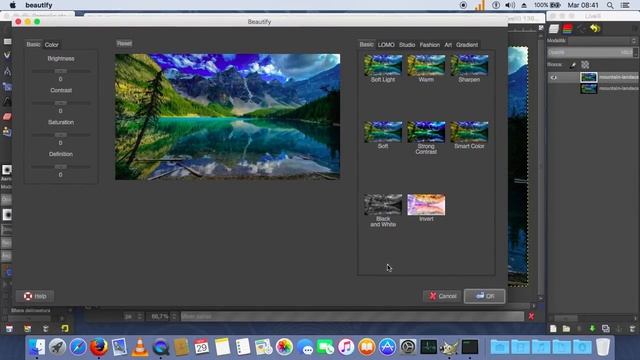Duplicate the selected layer

point(606,329)
